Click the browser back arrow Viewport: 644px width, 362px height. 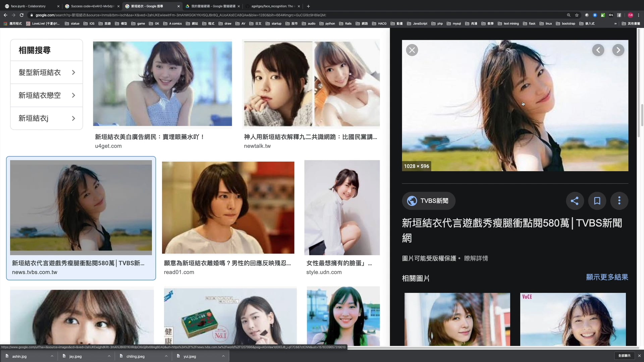[x=5, y=15]
